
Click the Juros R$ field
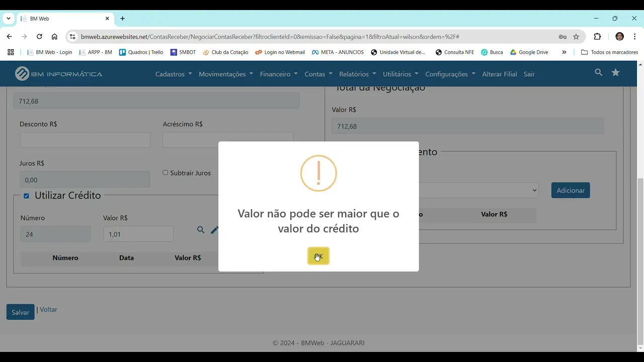(x=85, y=179)
